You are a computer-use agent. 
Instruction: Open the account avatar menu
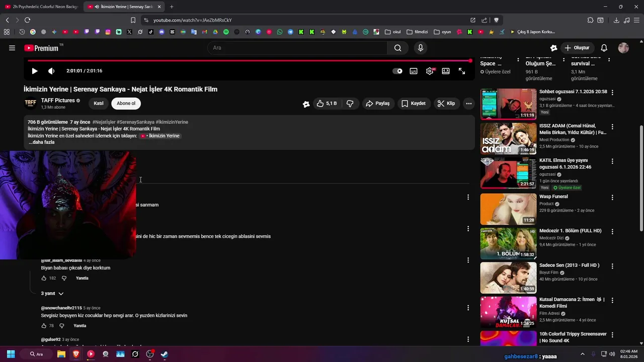pyautogui.click(x=623, y=48)
